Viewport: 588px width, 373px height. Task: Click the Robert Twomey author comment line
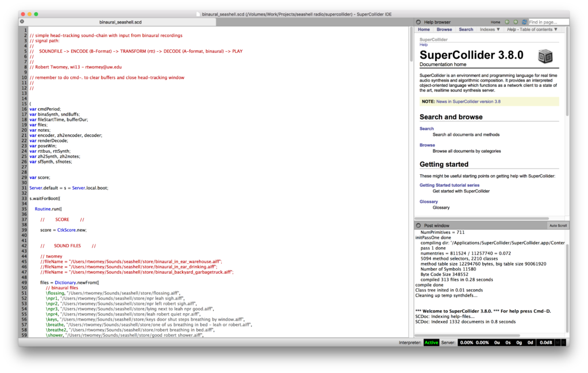tap(76, 67)
